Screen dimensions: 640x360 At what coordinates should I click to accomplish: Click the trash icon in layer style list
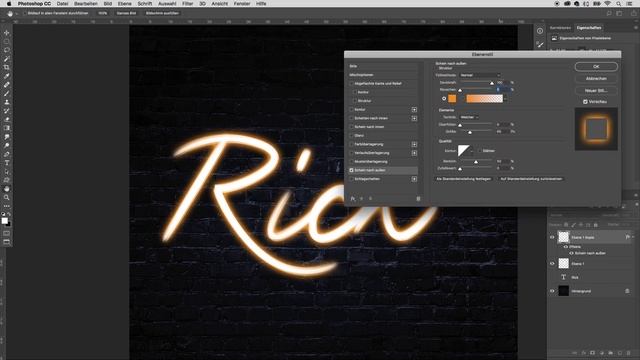(418, 199)
